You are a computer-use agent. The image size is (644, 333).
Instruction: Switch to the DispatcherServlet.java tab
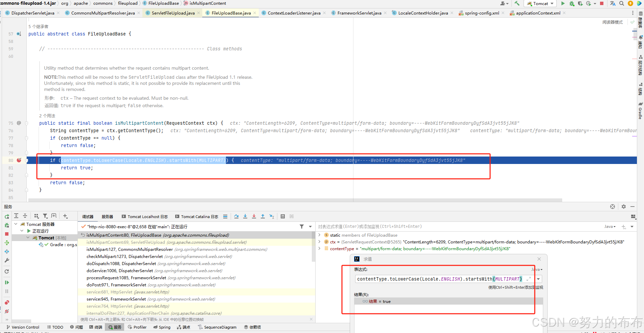point(32,13)
